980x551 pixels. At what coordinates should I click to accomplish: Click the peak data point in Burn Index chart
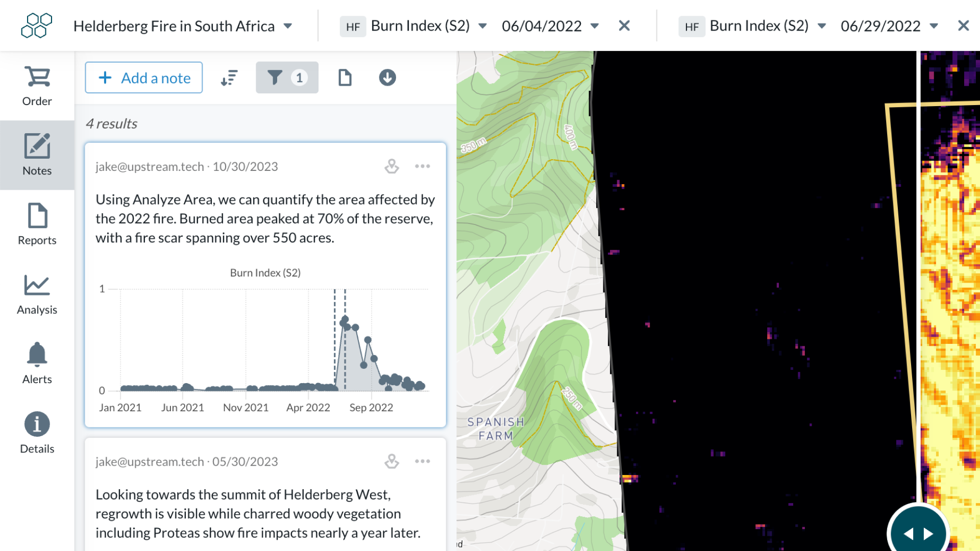pyautogui.click(x=345, y=319)
